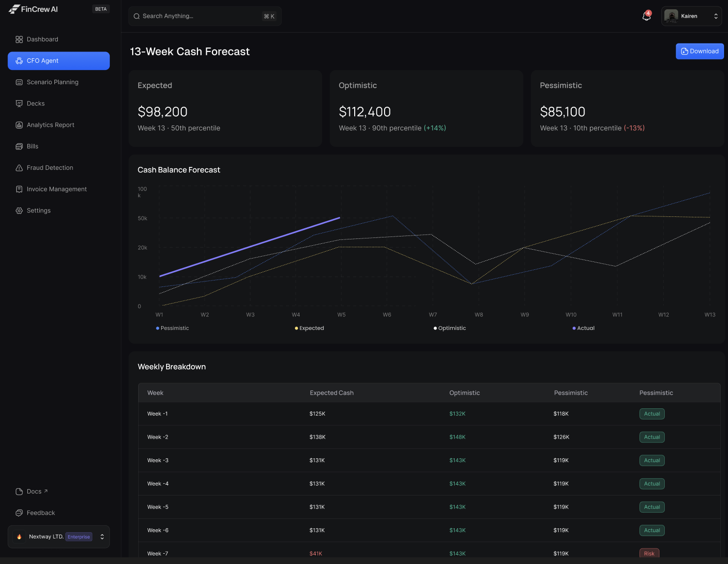Open the Analytics Report icon

point(19,125)
